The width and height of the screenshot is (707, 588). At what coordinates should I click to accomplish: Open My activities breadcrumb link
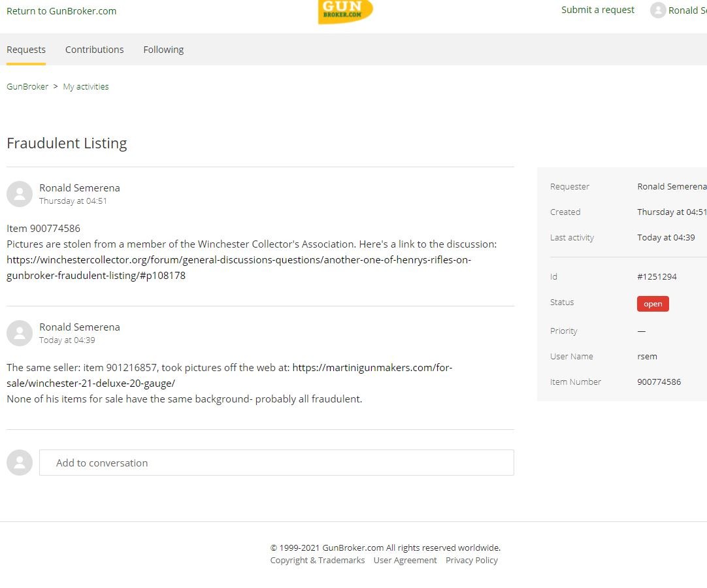[x=86, y=87]
